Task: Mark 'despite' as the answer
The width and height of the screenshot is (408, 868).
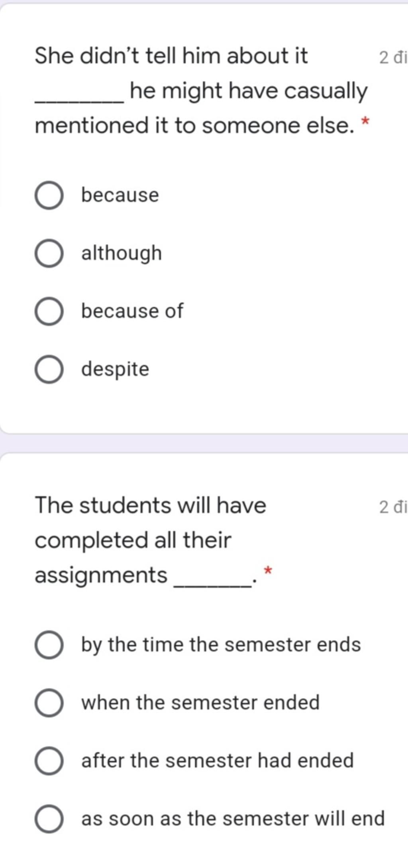Action: [49, 370]
